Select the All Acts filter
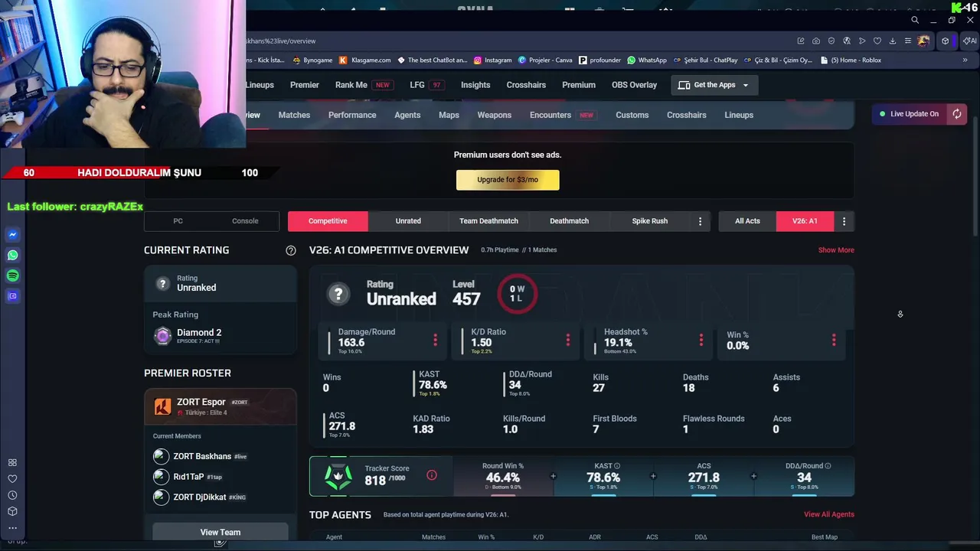980x551 pixels. (x=747, y=221)
